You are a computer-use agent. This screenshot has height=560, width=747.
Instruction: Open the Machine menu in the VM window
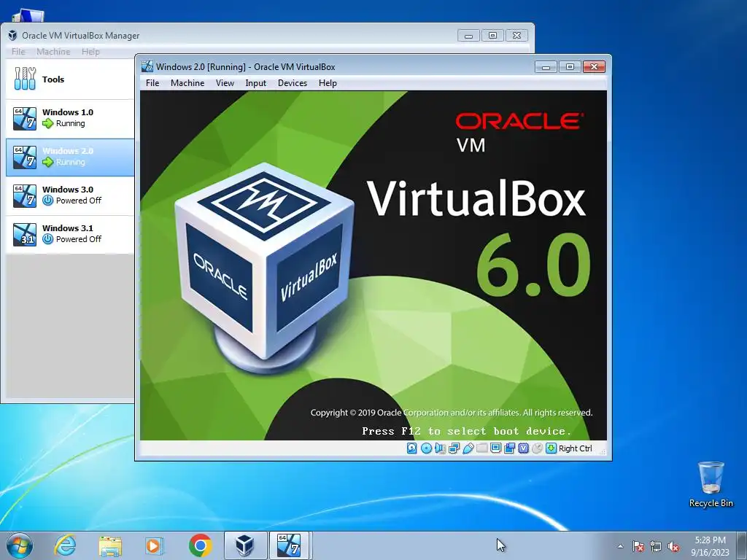[187, 83]
